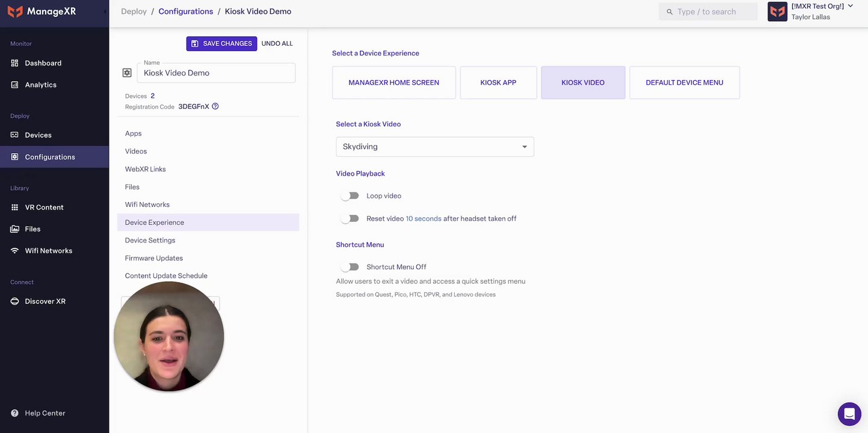Expand the organization account menu chevron

tap(851, 6)
